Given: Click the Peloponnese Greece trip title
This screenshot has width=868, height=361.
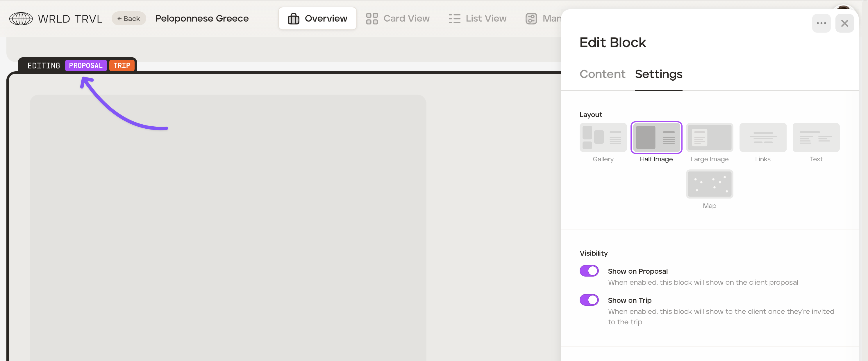Looking at the screenshot, I should pos(201,19).
